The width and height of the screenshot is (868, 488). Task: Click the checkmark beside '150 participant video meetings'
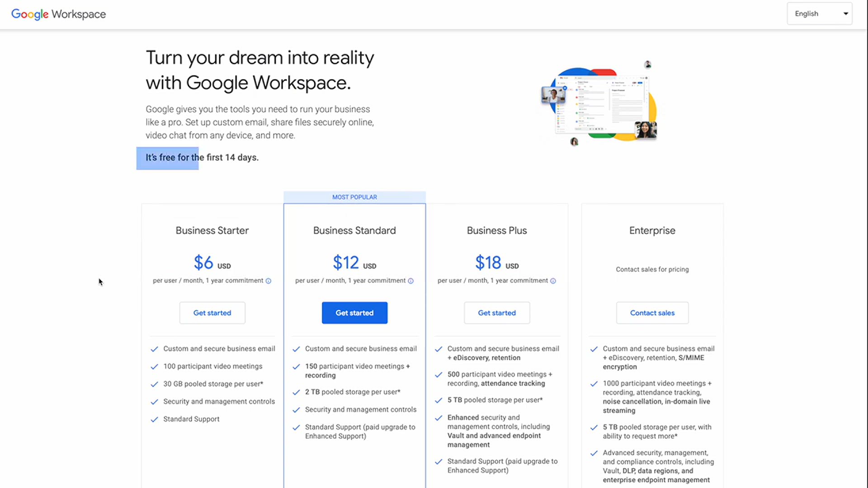296,366
